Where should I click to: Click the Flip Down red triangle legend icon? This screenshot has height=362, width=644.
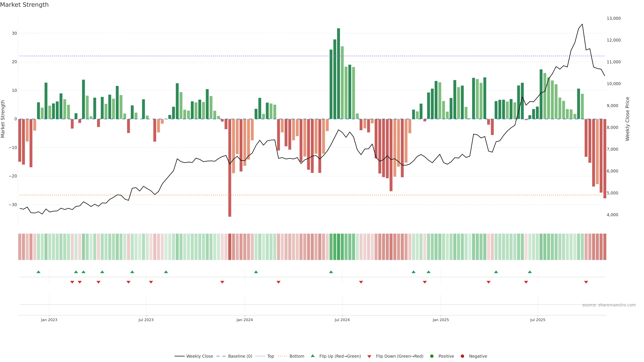click(369, 356)
